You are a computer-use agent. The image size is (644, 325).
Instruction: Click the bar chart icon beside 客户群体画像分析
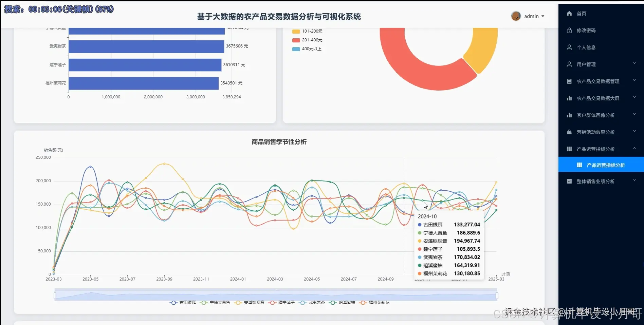(x=569, y=115)
